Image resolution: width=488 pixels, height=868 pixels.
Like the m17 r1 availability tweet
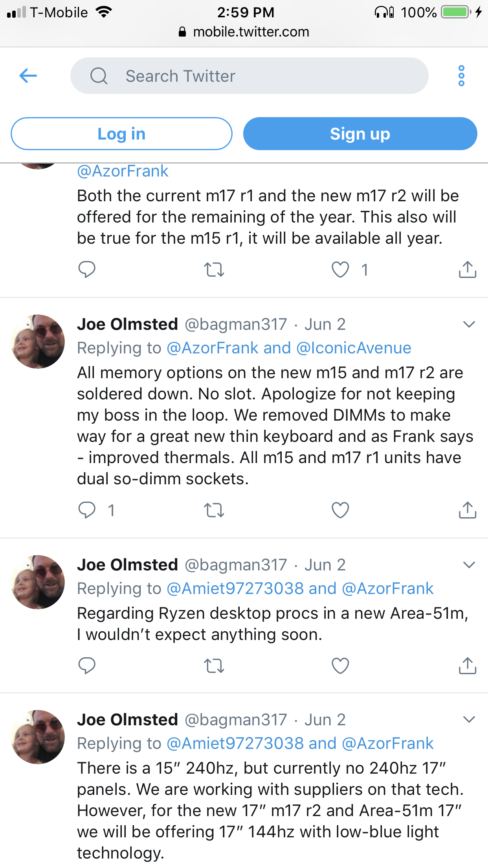340,270
